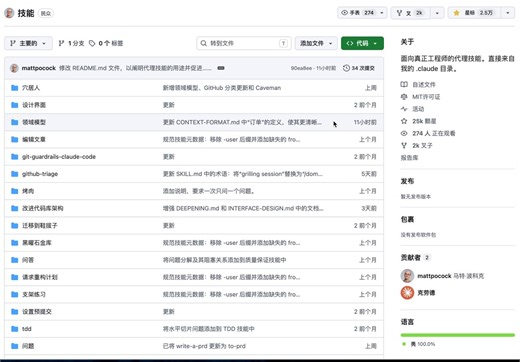The width and height of the screenshot is (520, 362).
Task: Open the 请求重构计划 directory name
Action: click(x=40, y=277)
